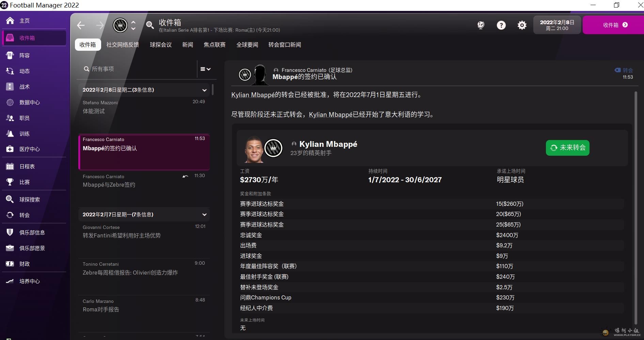
Task: Select the 收件箱 inbox icon in sidebar
Action: pyautogui.click(x=10, y=38)
